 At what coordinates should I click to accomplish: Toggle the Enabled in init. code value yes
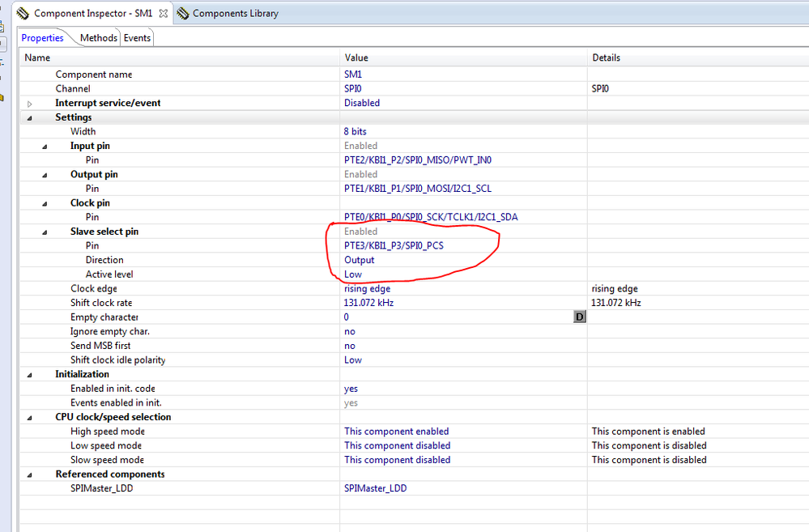[x=351, y=389]
